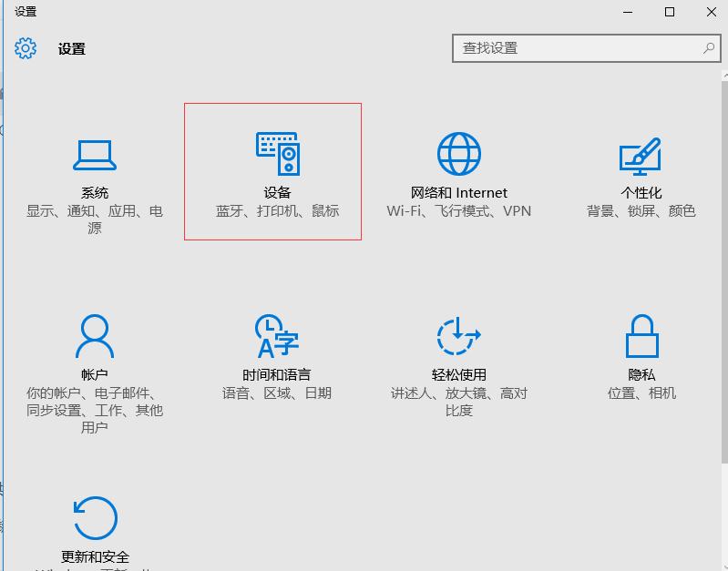Screen dimensions: 728x571
Task: Open the 系统 laptop icon
Action: pyautogui.click(x=95, y=155)
